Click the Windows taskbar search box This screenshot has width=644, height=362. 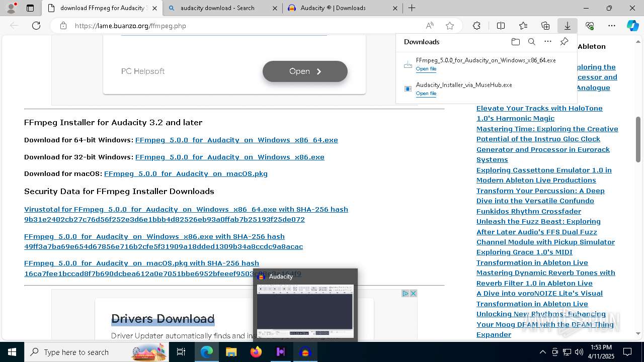pos(97,352)
